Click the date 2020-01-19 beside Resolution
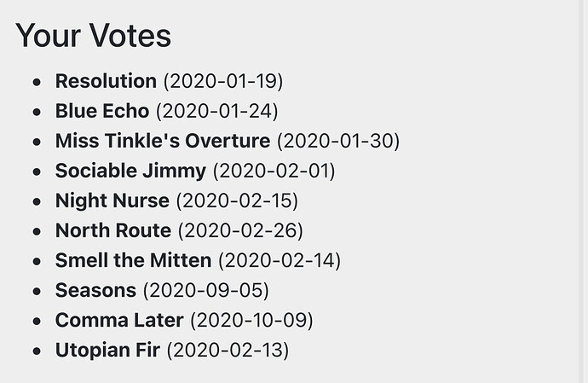The width and height of the screenshot is (588, 383). [223, 81]
